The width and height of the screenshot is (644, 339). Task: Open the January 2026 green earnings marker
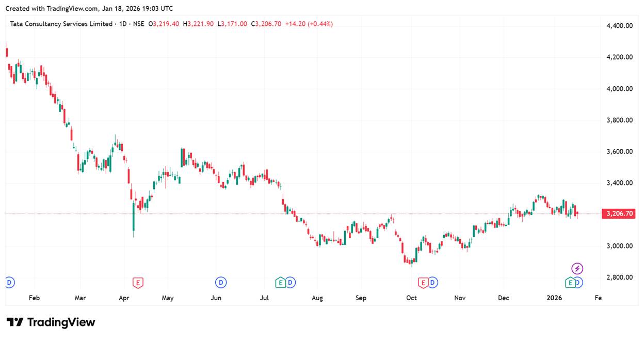tap(570, 282)
